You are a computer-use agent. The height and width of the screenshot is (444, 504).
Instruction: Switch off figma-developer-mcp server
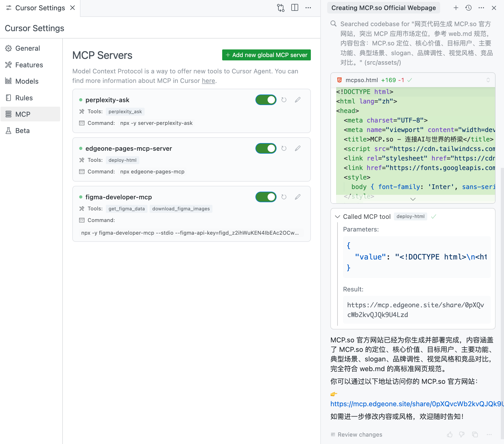pyautogui.click(x=266, y=197)
